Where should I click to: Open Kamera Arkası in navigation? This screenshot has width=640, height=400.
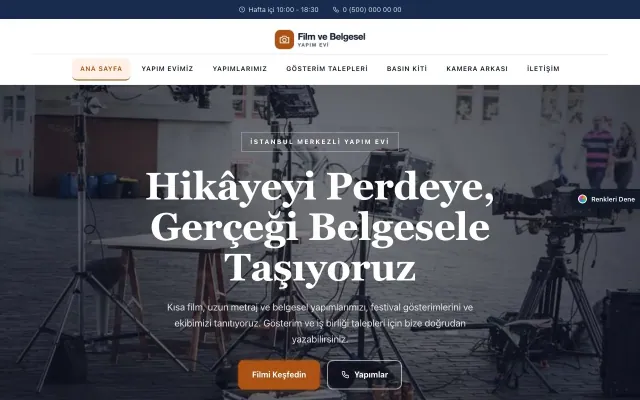[477, 69]
